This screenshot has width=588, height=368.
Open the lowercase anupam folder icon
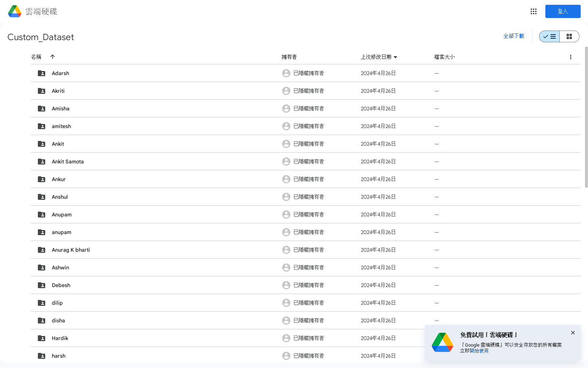pos(42,232)
